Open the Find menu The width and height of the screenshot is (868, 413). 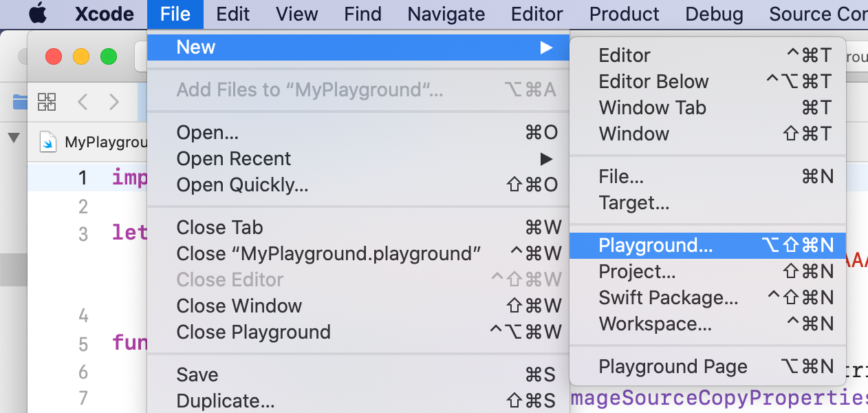(x=361, y=14)
